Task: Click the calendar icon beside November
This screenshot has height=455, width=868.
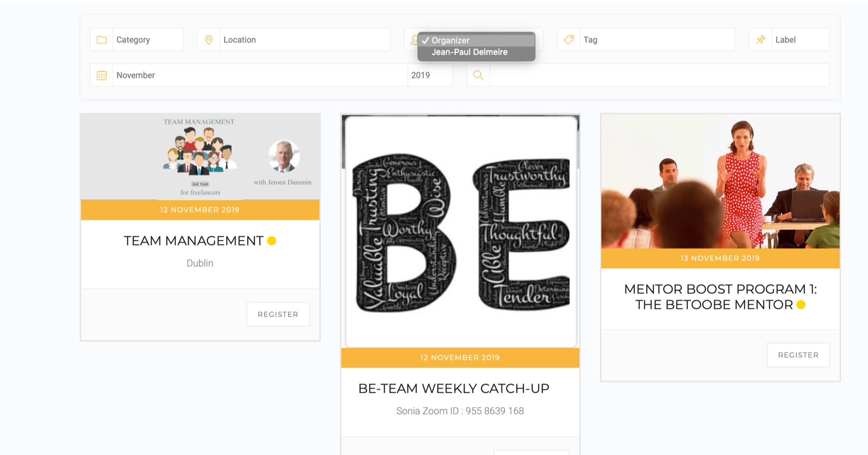Action: coord(102,75)
